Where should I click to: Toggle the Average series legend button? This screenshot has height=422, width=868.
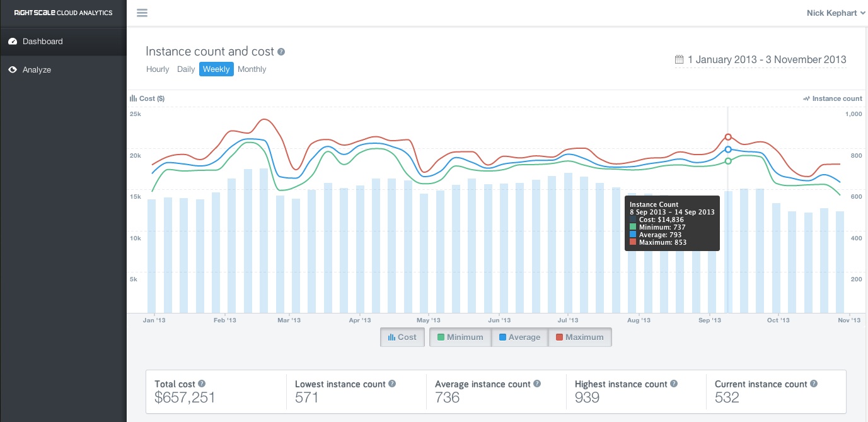coord(519,337)
